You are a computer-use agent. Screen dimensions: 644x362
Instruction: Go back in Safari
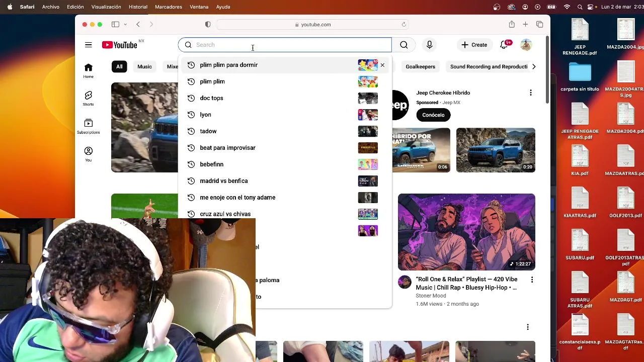click(138, 24)
